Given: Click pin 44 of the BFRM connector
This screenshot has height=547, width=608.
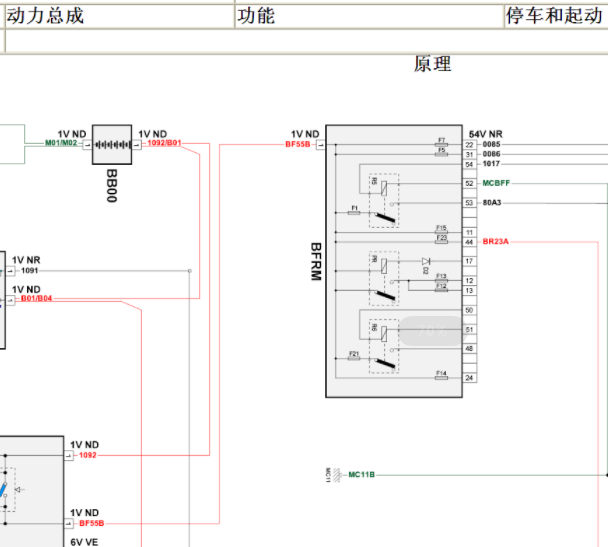Looking at the screenshot, I should 470,242.
